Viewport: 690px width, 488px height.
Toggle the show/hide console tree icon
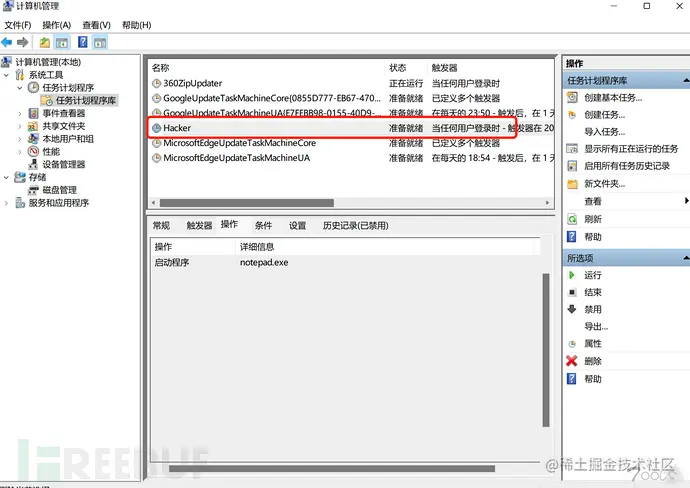[x=62, y=42]
